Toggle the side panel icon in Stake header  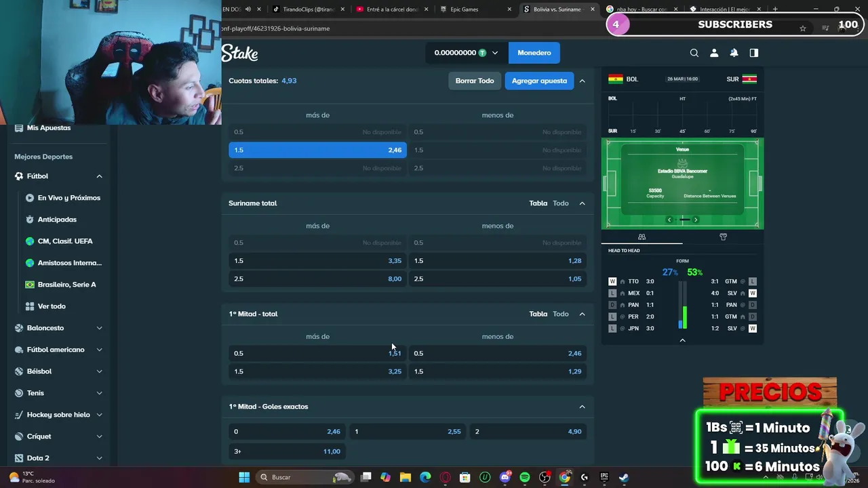[753, 53]
